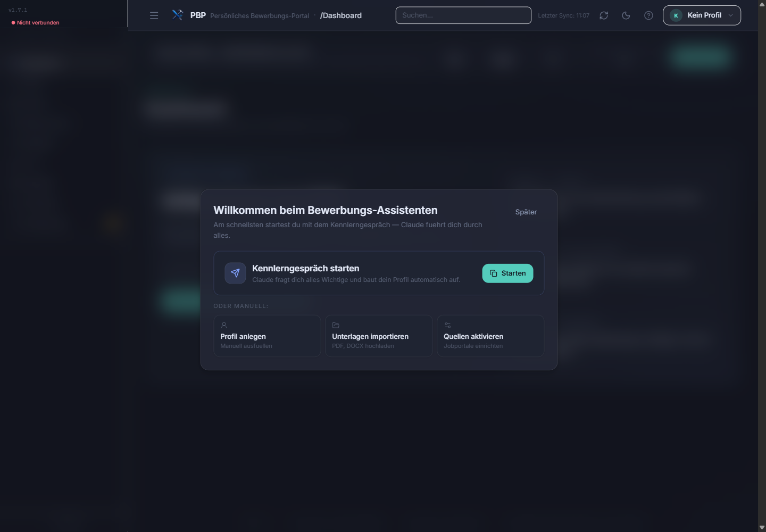Screen dimensions: 766x532
Task: Click the paper plane Kennlerngespräch icon
Action: (x=235, y=273)
